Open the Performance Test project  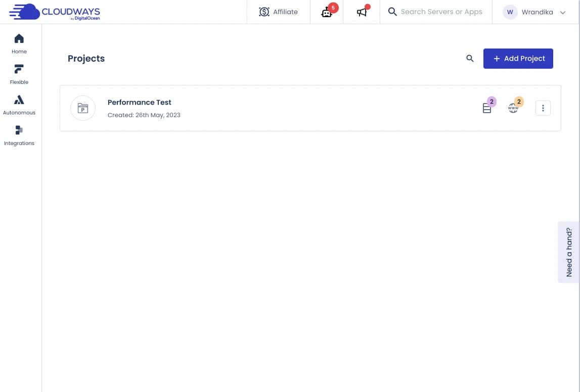coord(140,103)
